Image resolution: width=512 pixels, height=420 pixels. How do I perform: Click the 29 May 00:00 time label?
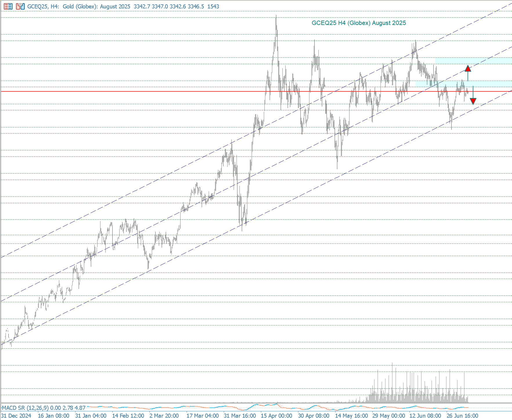[x=388, y=416]
